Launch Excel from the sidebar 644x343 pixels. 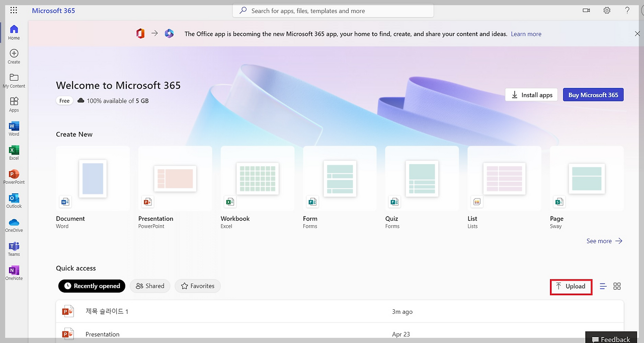pyautogui.click(x=14, y=153)
